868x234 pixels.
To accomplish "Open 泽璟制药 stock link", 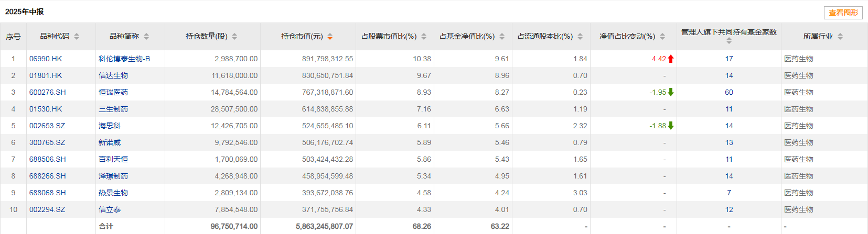I will click(x=113, y=176).
